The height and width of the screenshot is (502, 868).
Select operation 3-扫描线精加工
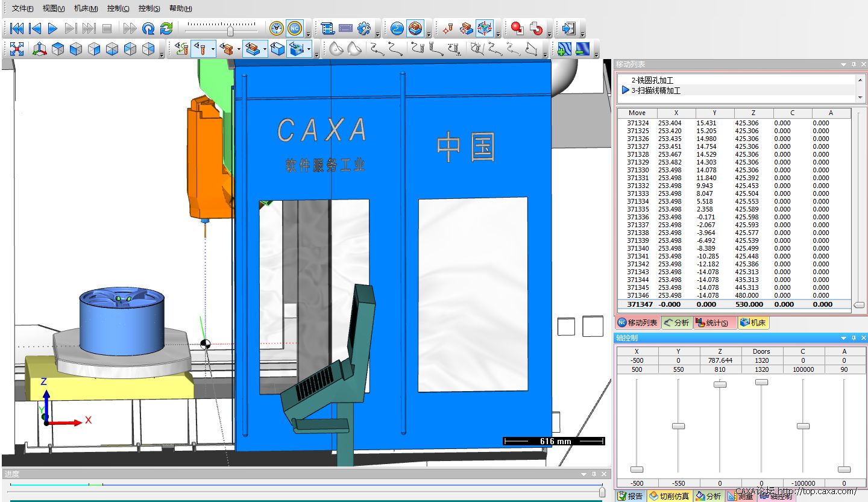coord(656,90)
